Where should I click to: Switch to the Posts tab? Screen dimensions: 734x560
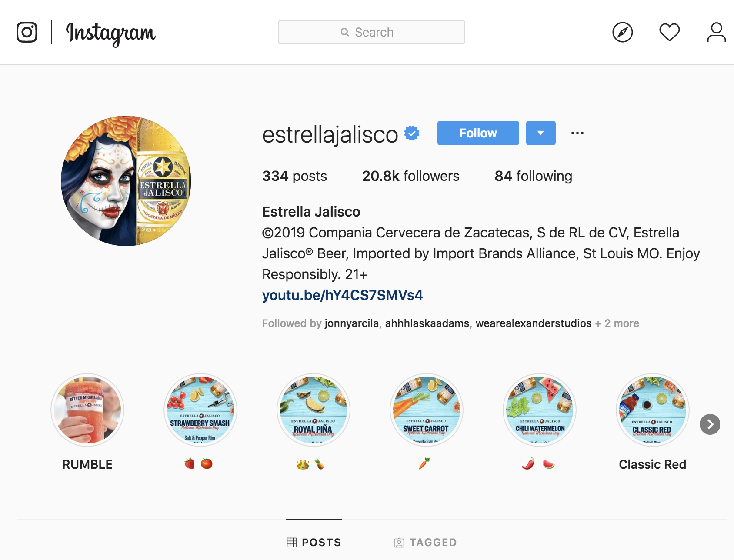click(x=314, y=542)
